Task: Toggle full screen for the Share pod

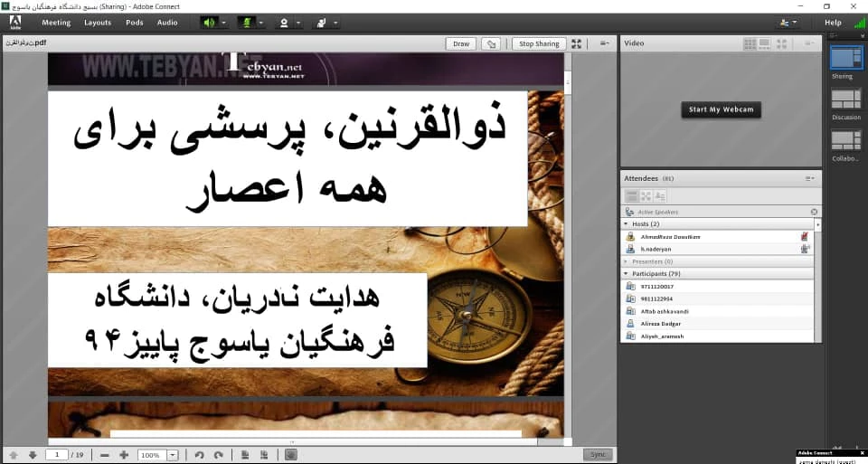Action: [x=577, y=43]
